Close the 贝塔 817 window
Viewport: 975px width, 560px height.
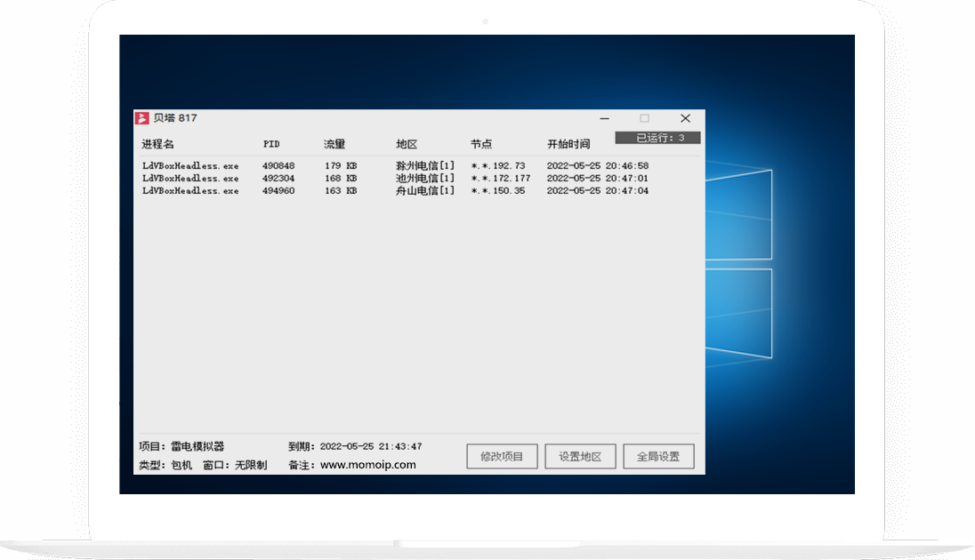(x=685, y=118)
